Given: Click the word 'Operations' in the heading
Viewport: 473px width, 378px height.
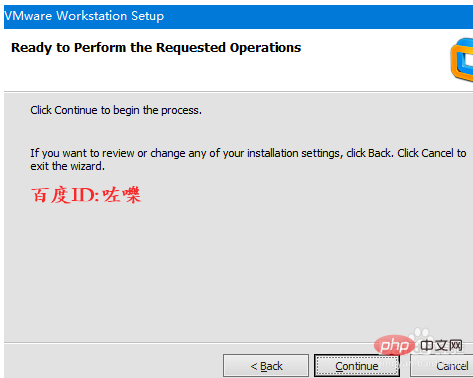Looking at the screenshot, I should pos(265,48).
